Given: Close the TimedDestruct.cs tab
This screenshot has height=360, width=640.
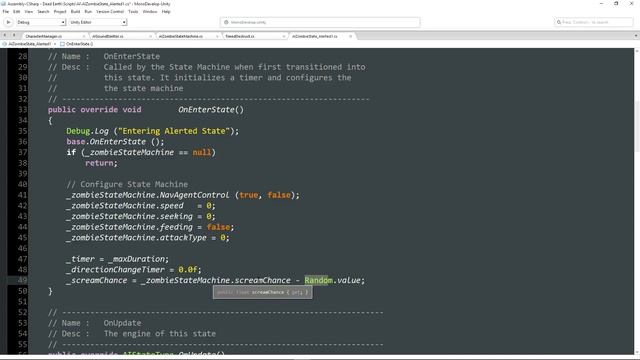Looking at the screenshot, I should pyautogui.click(x=284, y=36).
